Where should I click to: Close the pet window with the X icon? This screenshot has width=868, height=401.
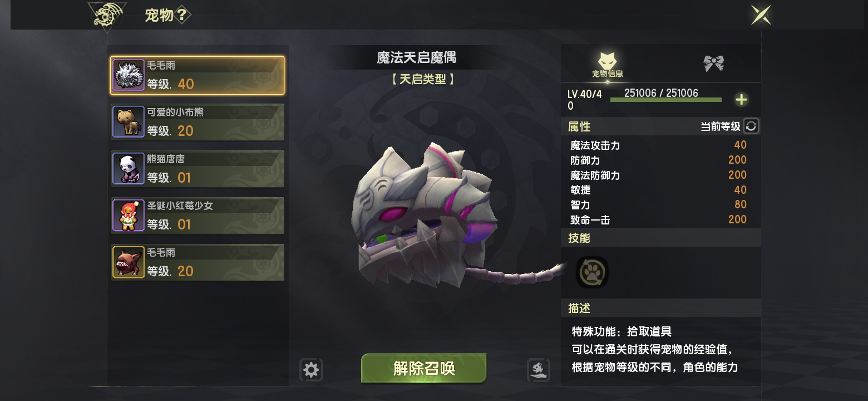click(761, 14)
